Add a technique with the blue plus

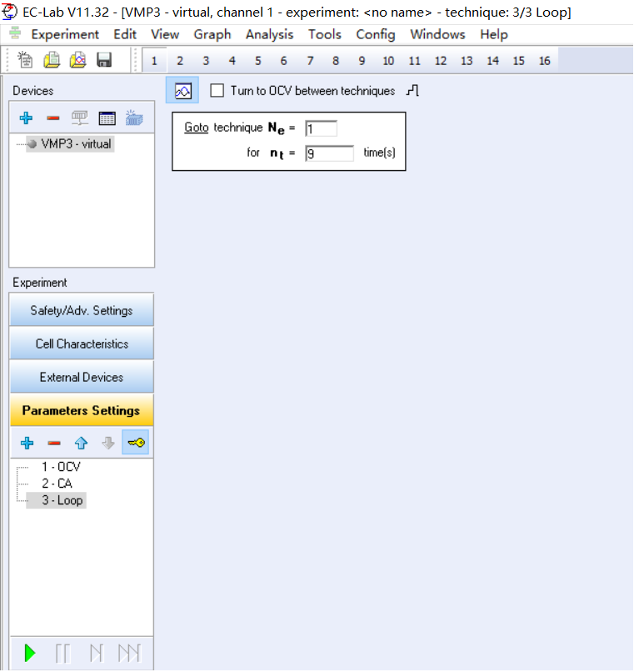pos(27,443)
